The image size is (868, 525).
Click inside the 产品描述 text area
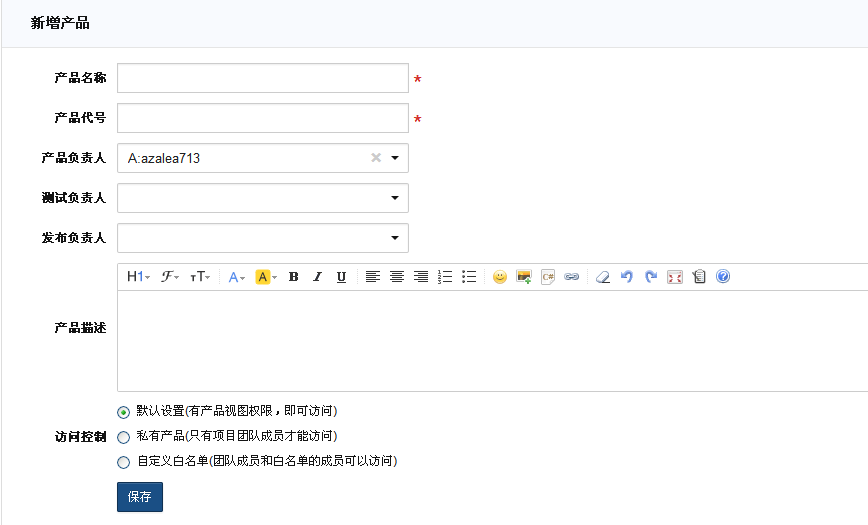click(x=493, y=341)
